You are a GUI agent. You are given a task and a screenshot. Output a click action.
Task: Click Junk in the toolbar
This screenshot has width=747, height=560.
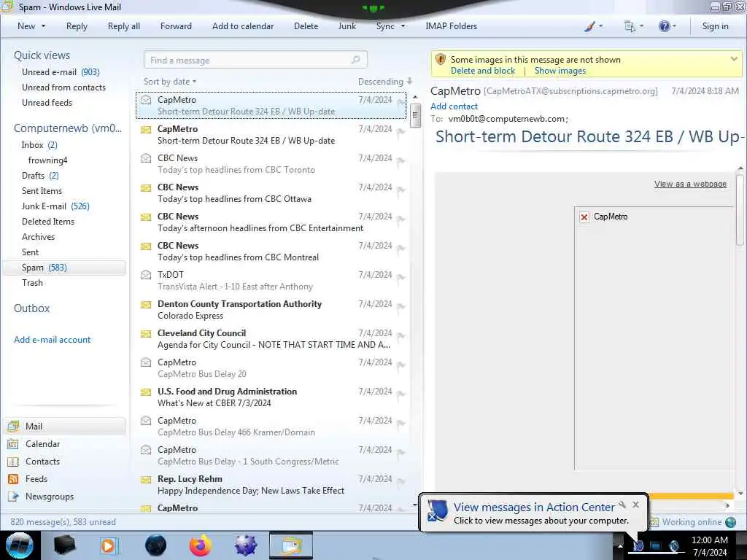[347, 26]
